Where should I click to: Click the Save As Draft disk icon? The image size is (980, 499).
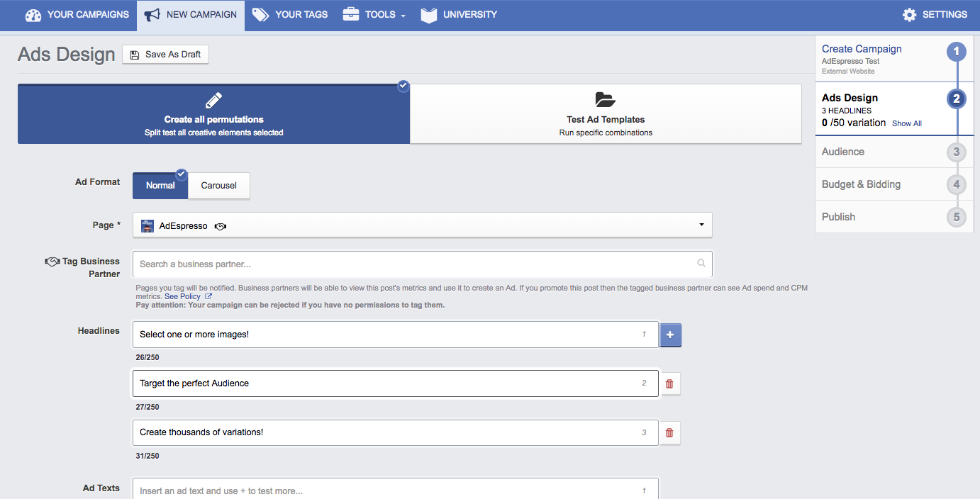[133, 54]
